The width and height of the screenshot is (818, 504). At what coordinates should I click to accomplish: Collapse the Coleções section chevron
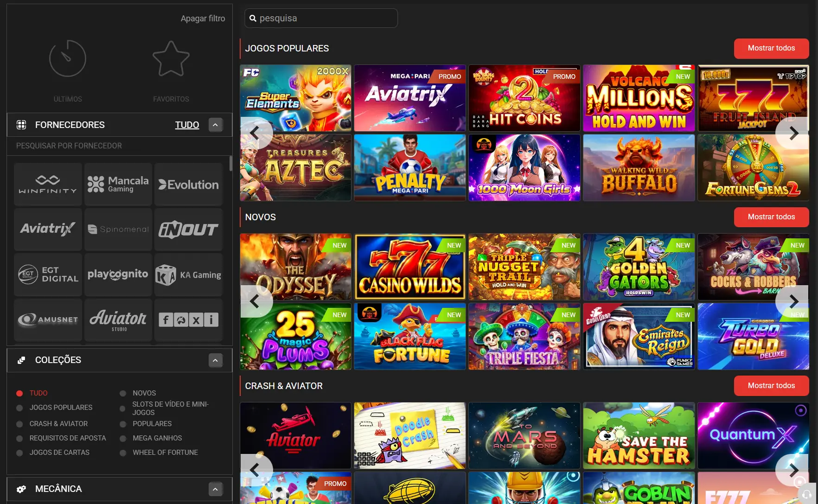[215, 360]
